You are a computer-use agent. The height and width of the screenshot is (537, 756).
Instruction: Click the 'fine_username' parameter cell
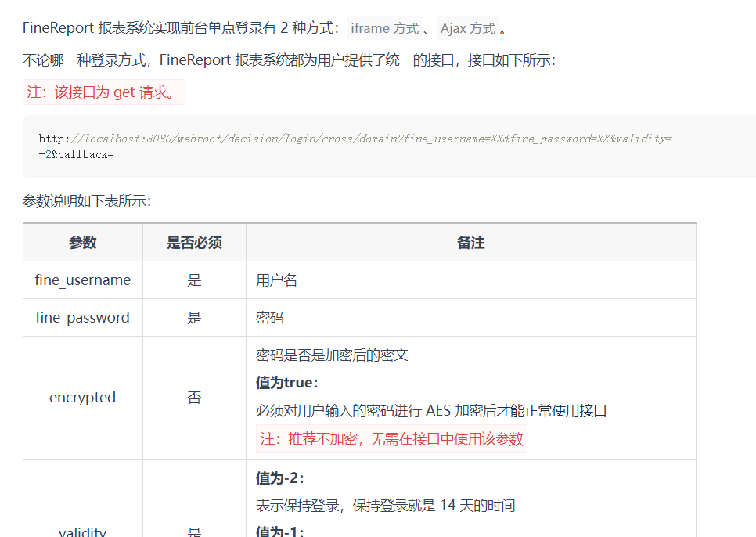coord(83,280)
